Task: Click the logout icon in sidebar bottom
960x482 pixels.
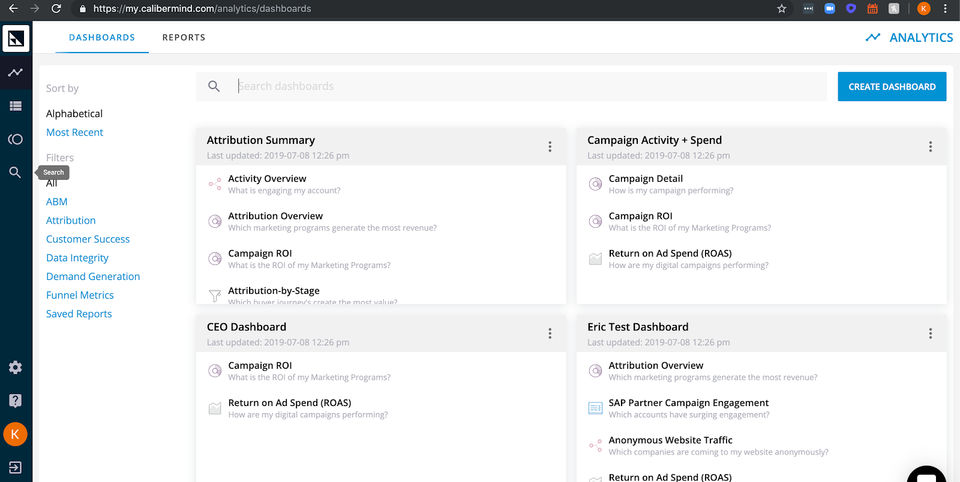Action: point(16,466)
